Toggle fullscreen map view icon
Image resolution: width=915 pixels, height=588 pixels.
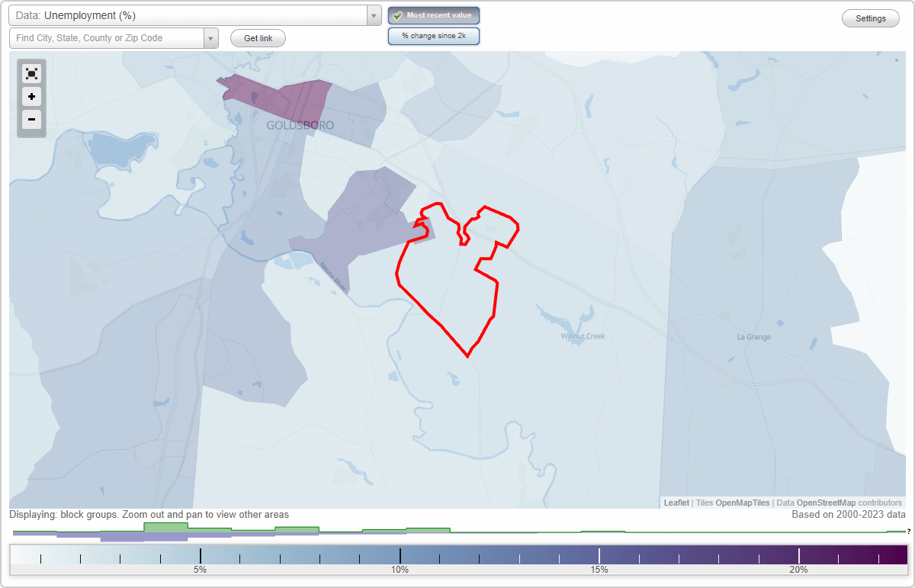coord(31,74)
